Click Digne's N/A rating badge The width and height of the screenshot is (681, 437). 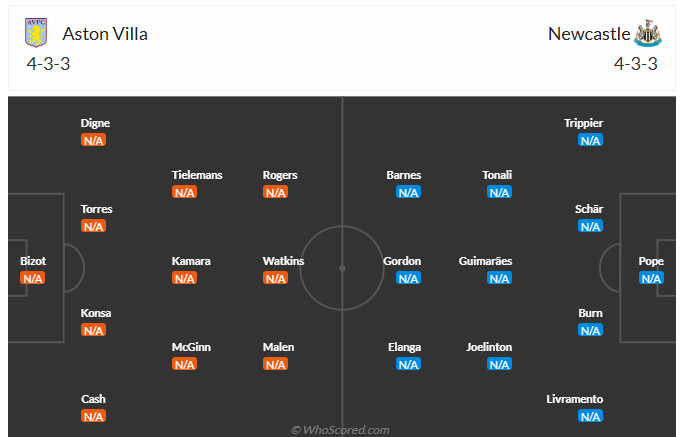(94, 140)
